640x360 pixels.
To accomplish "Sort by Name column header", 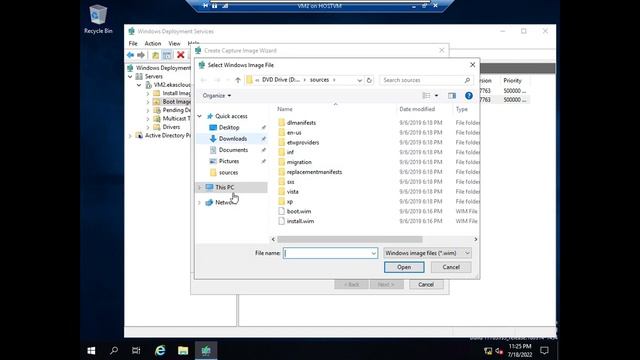I will (284, 109).
